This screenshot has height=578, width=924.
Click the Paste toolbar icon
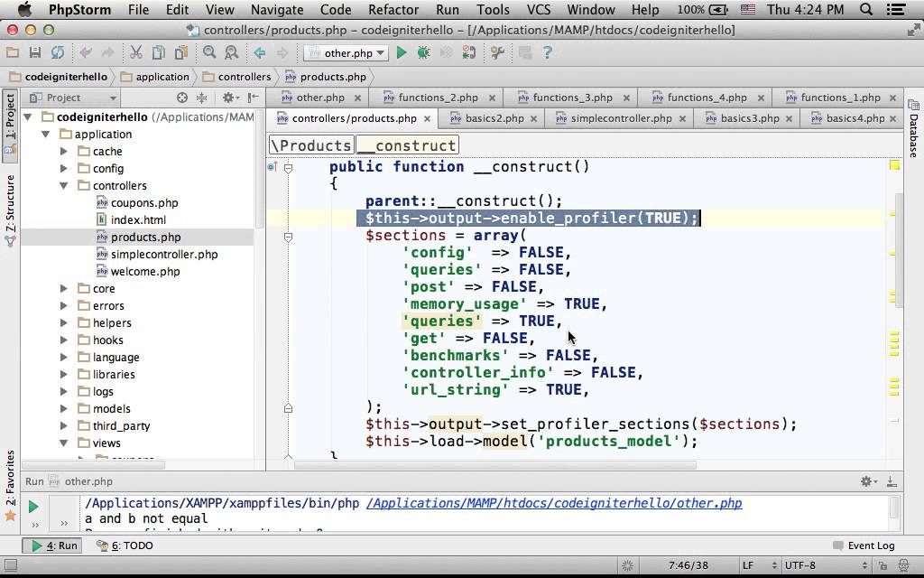click(x=180, y=53)
